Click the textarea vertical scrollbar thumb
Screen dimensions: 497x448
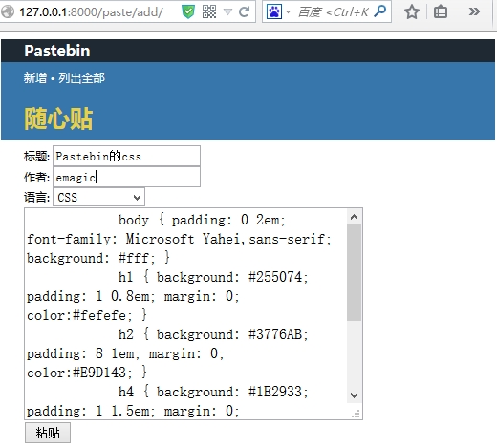(x=354, y=273)
